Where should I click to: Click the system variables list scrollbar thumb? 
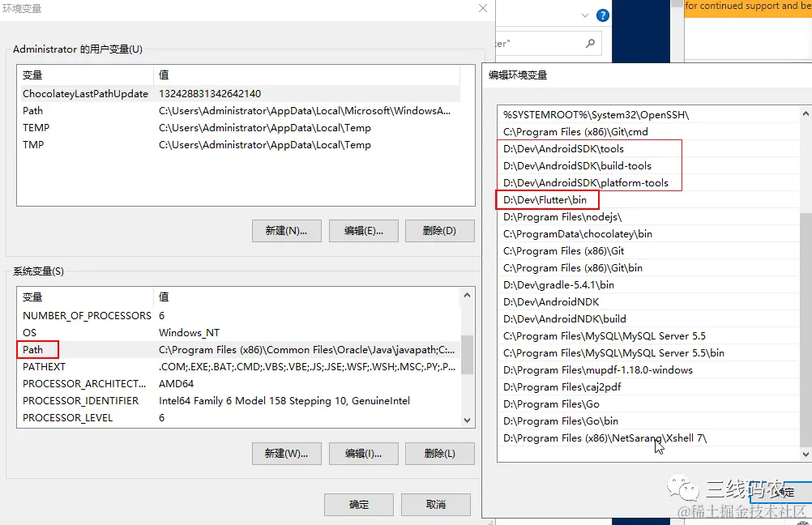467,354
